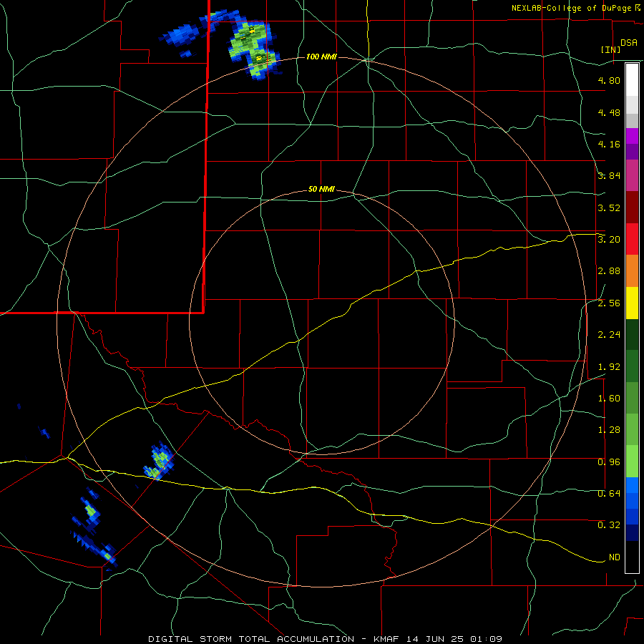This screenshot has height=644, width=644.
Task: Select the 4.16 legend value
Action: [609, 144]
